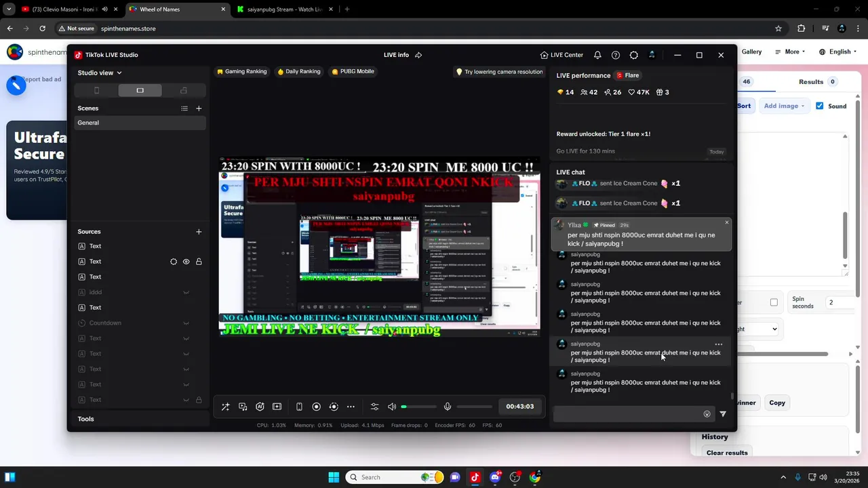Open the audio mixer settings icon
The image size is (868, 488).
(x=374, y=407)
